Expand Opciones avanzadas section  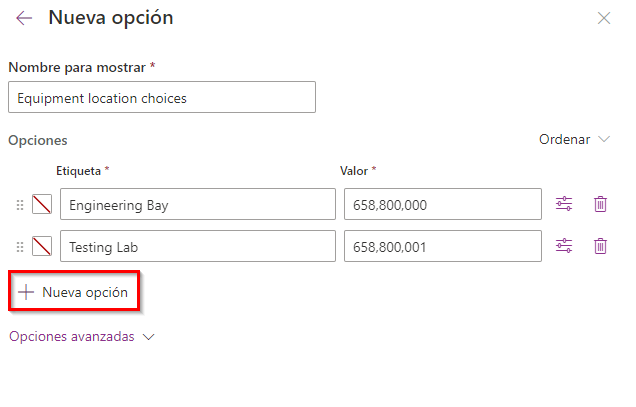pyautogui.click(x=82, y=336)
